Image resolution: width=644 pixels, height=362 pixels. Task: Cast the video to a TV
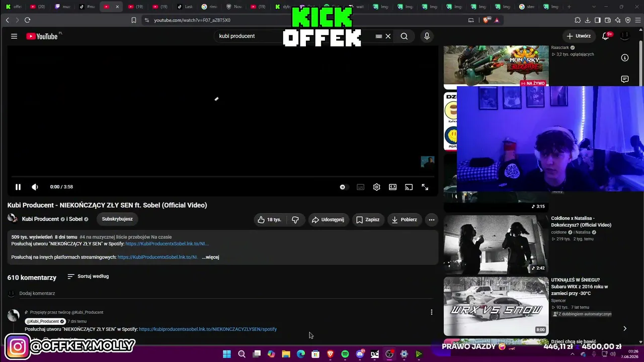(x=409, y=187)
